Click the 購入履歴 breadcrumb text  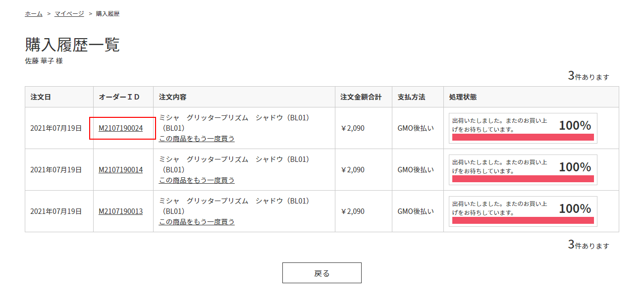[107, 14]
